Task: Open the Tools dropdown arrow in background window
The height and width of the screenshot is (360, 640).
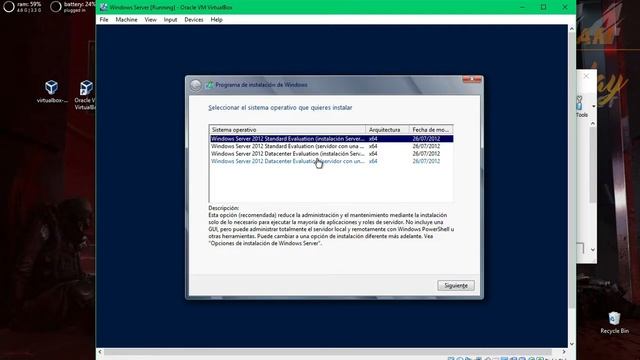Action: (593, 107)
